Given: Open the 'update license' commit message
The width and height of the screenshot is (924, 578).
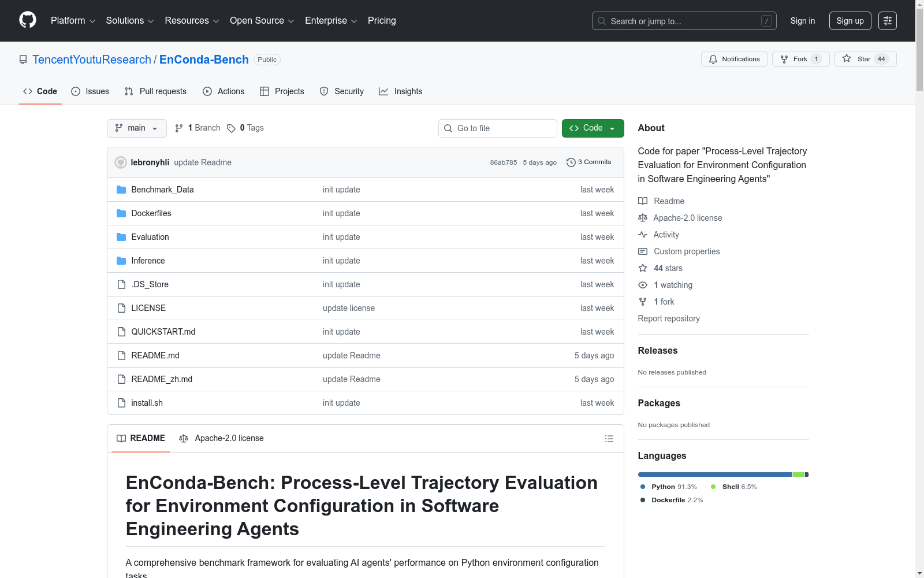Looking at the screenshot, I should coord(349,308).
